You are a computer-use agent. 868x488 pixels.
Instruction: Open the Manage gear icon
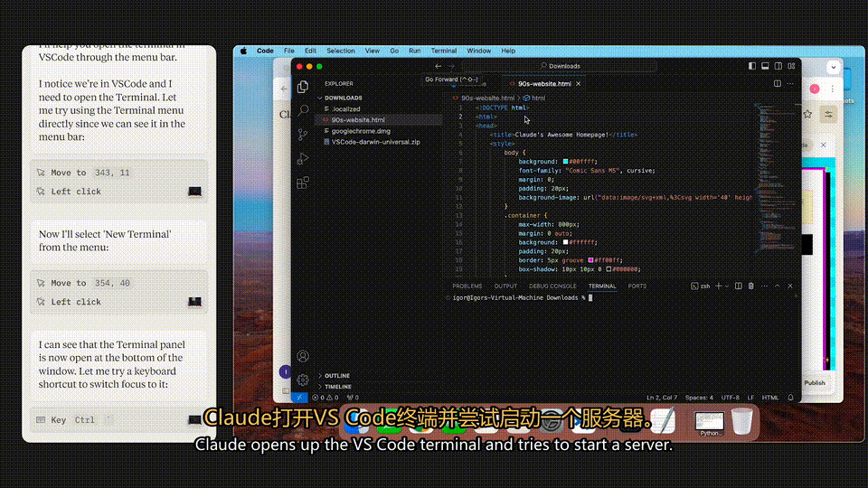[x=303, y=380]
